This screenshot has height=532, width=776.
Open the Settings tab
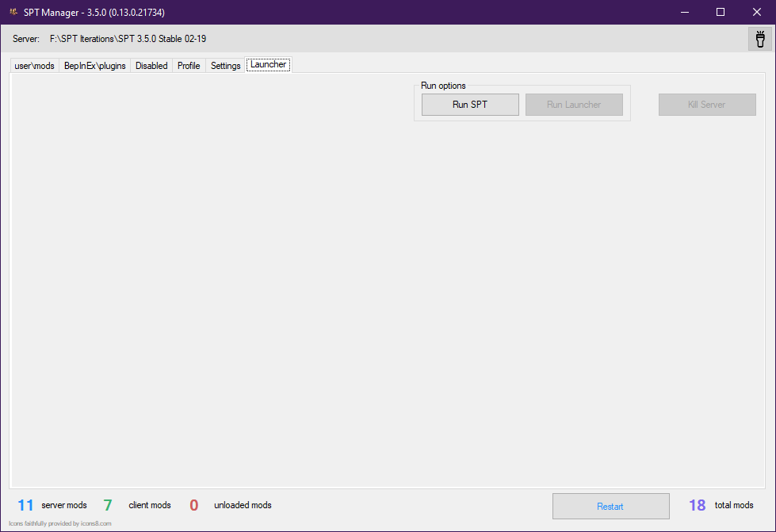click(x=225, y=66)
